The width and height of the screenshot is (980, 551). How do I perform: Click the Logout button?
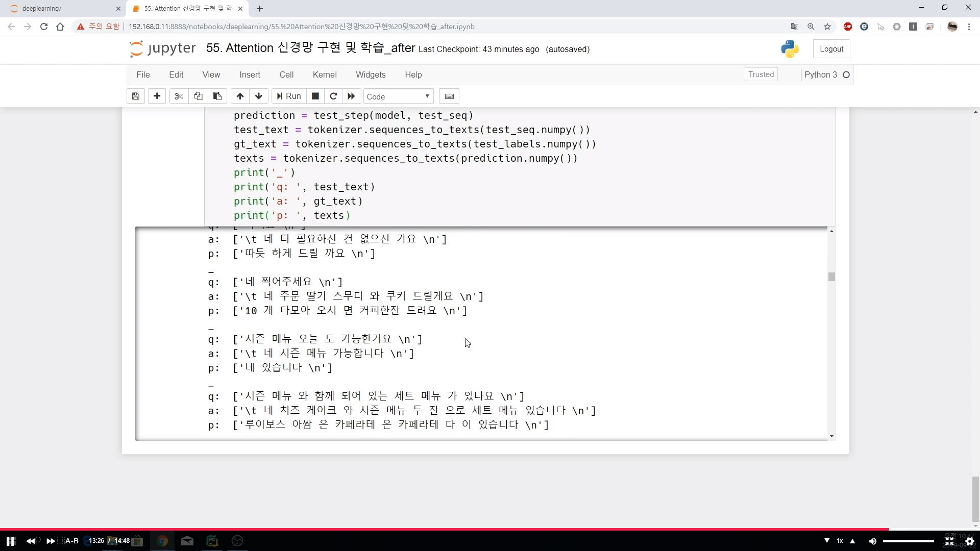click(x=831, y=49)
